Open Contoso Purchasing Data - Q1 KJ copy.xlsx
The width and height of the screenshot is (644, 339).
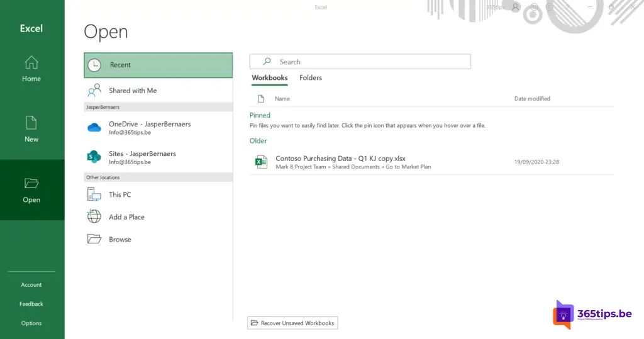pyautogui.click(x=340, y=158)
